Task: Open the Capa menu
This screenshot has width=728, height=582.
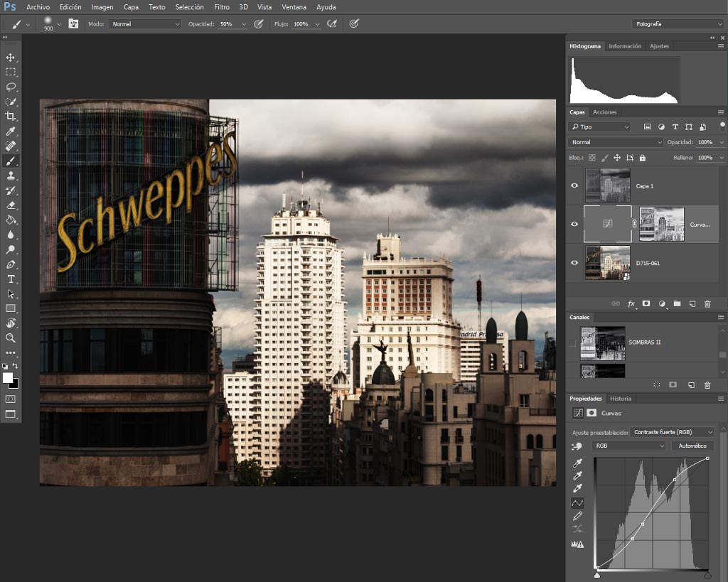Action: point(131,7)
